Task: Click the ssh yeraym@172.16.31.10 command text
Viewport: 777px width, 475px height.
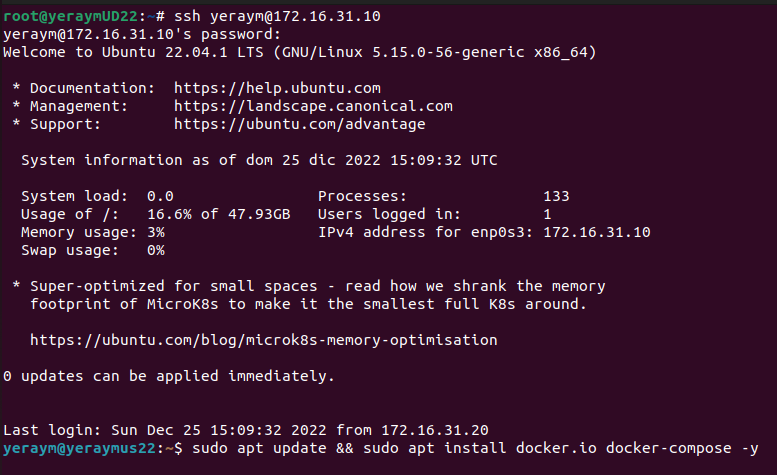Action: coord(277,16)
